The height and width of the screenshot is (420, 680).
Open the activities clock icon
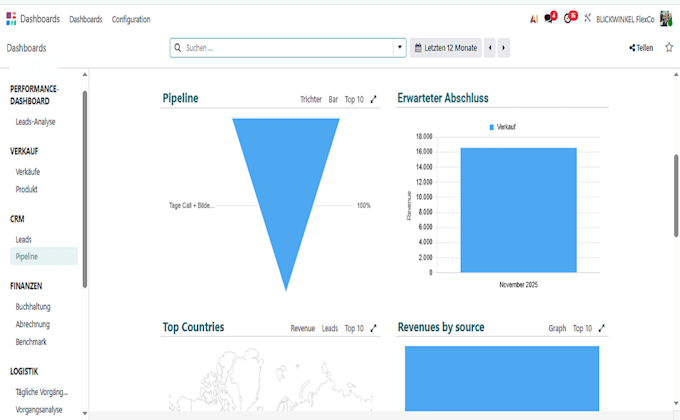click(x=570, y=17)
